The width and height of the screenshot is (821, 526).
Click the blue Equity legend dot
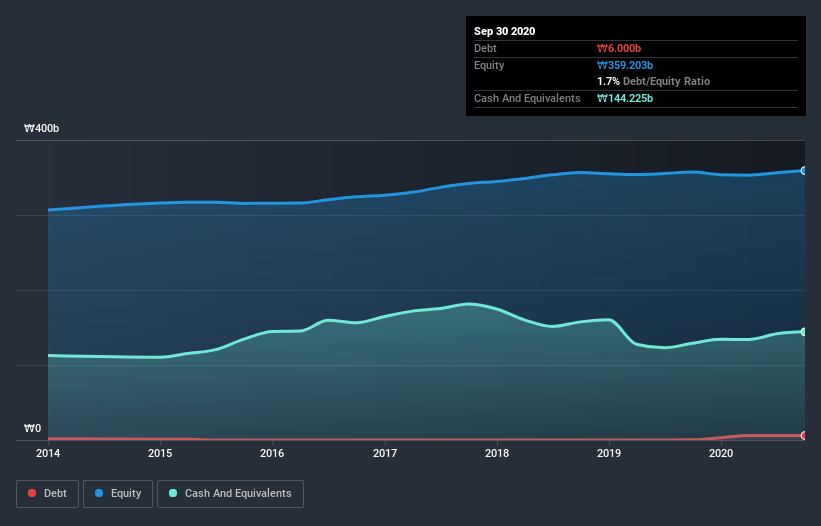[x=99, y=493]
